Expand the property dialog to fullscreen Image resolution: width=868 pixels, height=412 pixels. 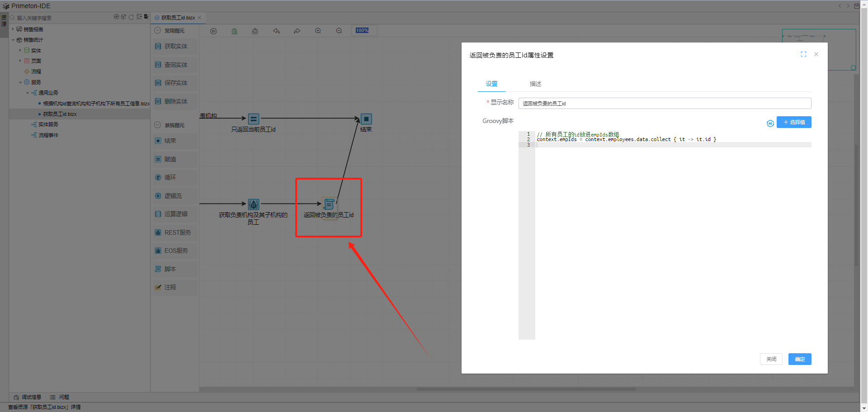[803, 54]
